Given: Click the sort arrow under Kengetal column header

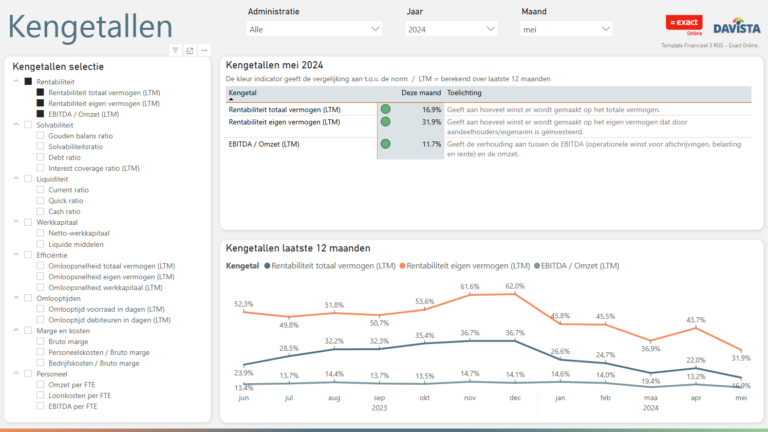Looking at the screenshot, I should click(231, 99).
